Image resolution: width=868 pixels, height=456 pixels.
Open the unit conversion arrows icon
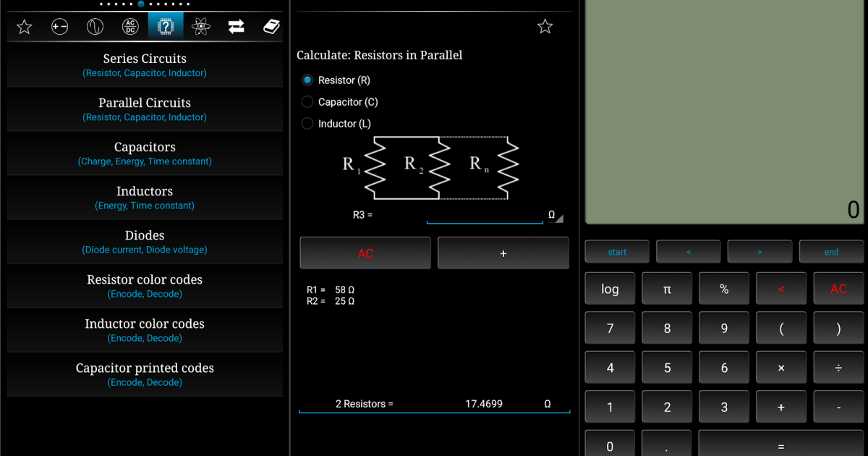[237, 26]
